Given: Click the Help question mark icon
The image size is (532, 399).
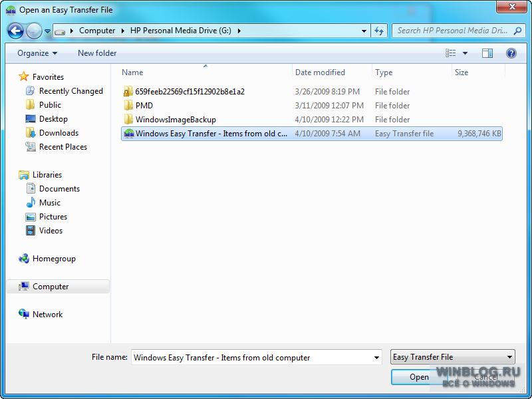Looking at the screenshot, I should click(511, 53).
